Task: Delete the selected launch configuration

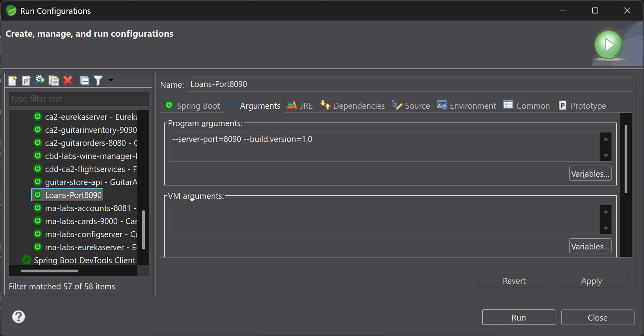Action: pos(68,81)
